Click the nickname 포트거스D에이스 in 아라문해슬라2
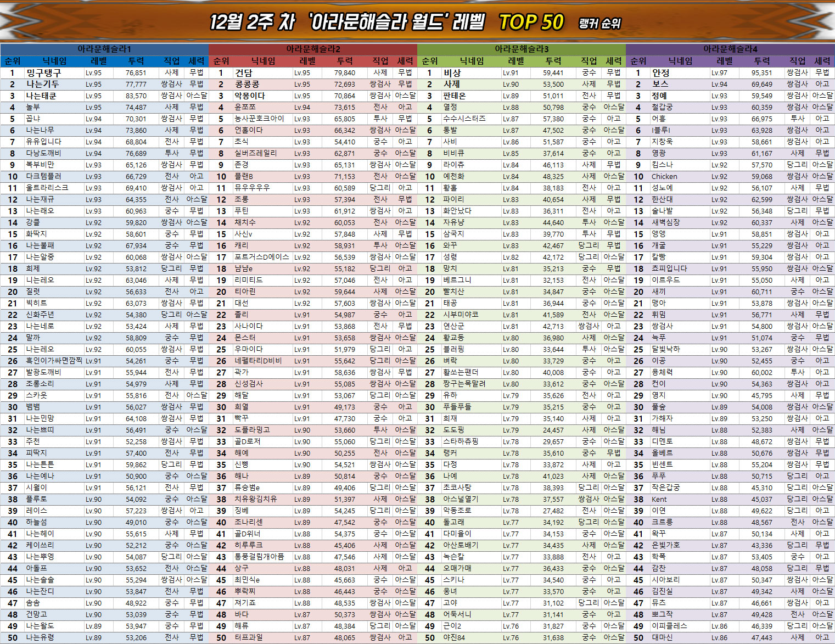 261,257
